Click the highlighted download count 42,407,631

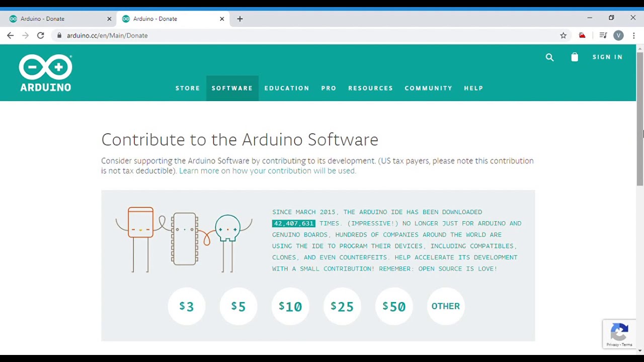point(294,223)
